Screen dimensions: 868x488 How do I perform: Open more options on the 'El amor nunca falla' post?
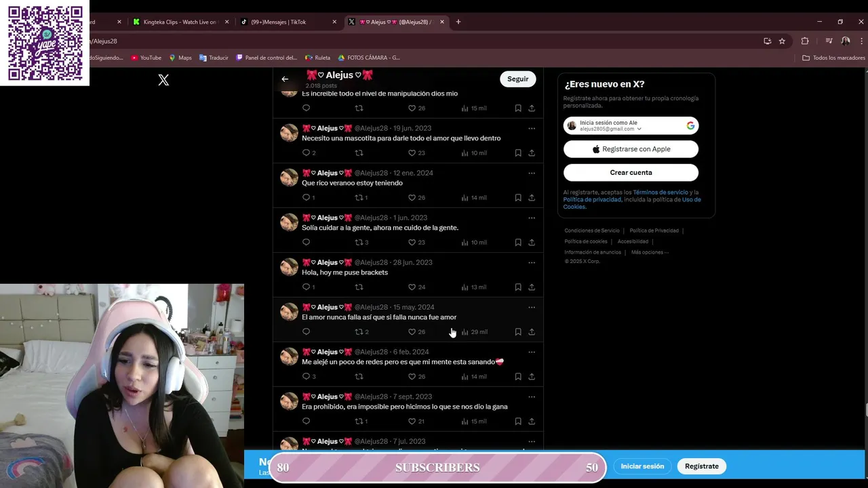pos(532,307)
